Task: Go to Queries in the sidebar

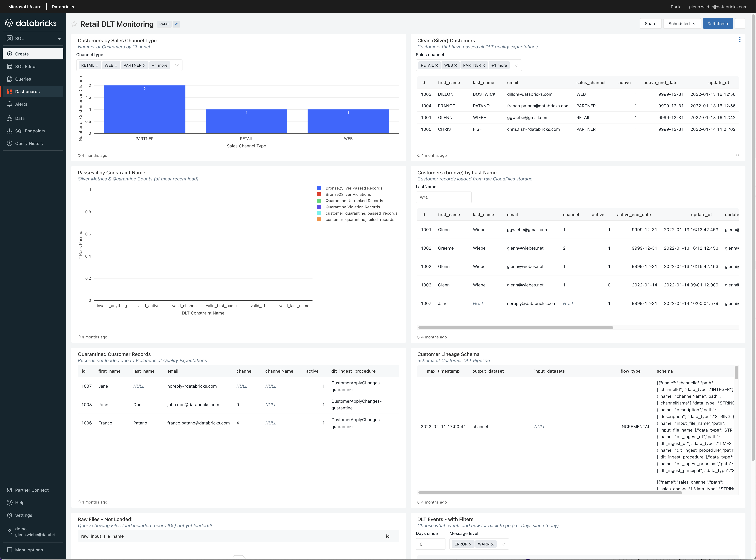Action: click(x=23, y=79)
